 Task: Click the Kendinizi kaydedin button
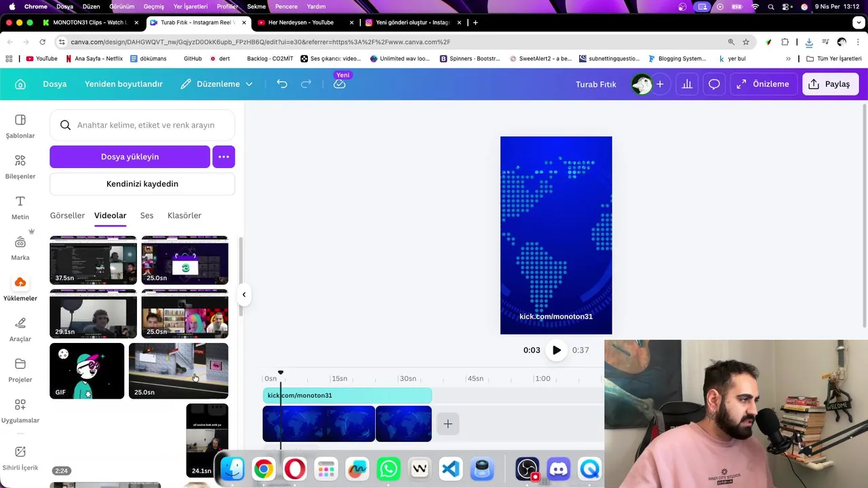click(142, 184)
